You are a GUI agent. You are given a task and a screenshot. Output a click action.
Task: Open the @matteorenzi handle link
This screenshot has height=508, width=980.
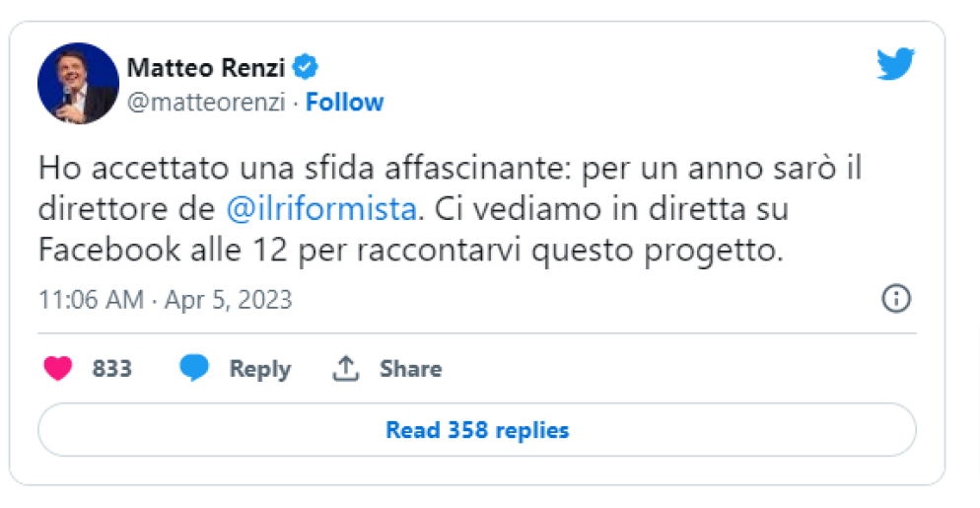[206, 103]
